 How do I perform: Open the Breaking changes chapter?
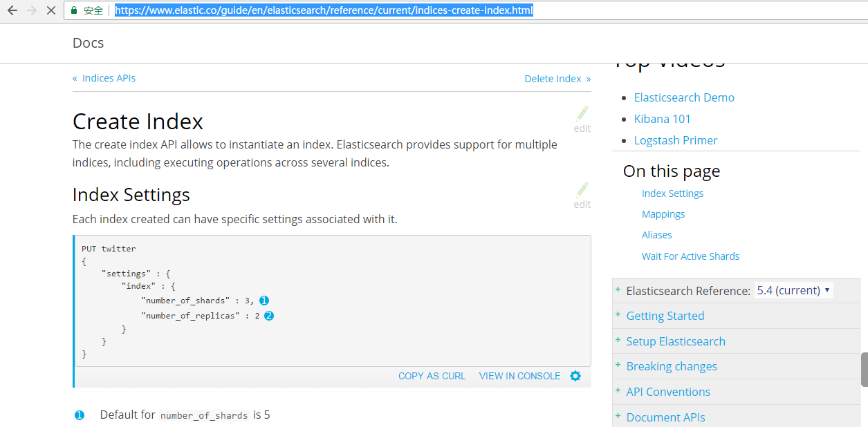coord(672,366)
